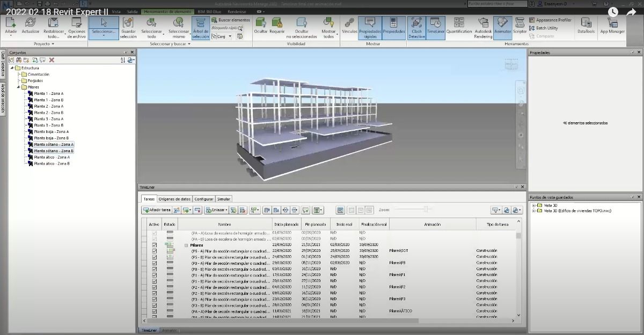Screen dimensions: 644x335
Task: Uncheck Activo box for the Pilares task
Action: pyautogui.click(x=155, y=245)
